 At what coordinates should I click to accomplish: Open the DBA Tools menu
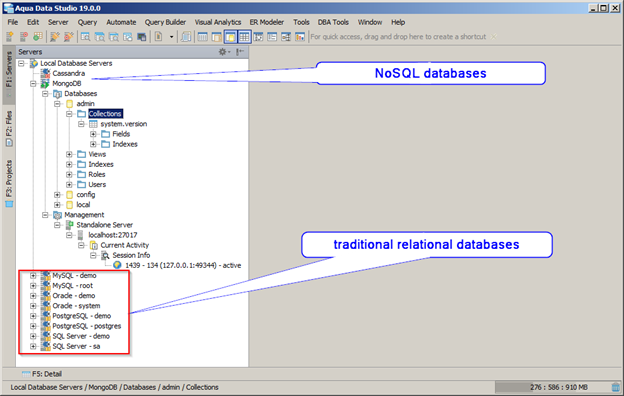tap(333, 22)
